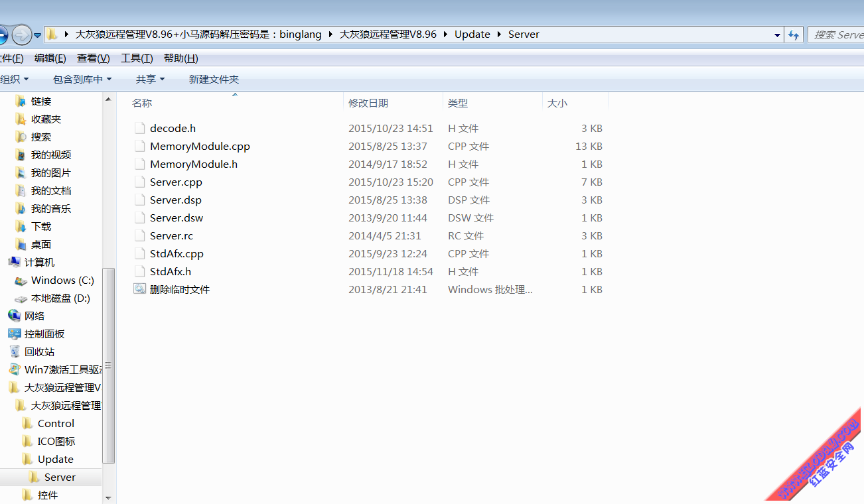
Task: Click the StdAfx.cpp file icon
Action: [x=139, y=253]
